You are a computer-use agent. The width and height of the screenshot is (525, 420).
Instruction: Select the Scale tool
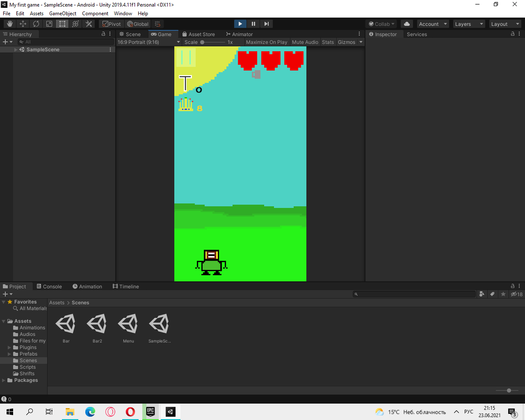point(49,24)
